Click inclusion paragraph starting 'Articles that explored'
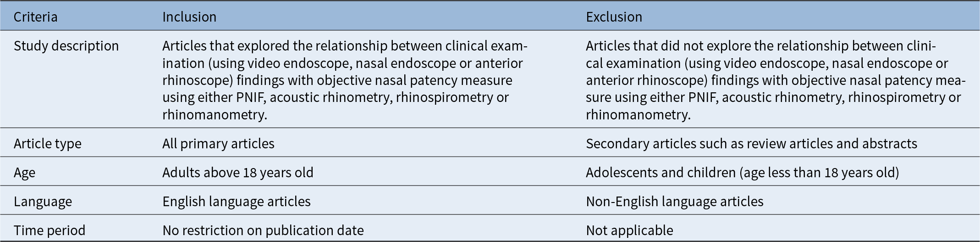 345,80
